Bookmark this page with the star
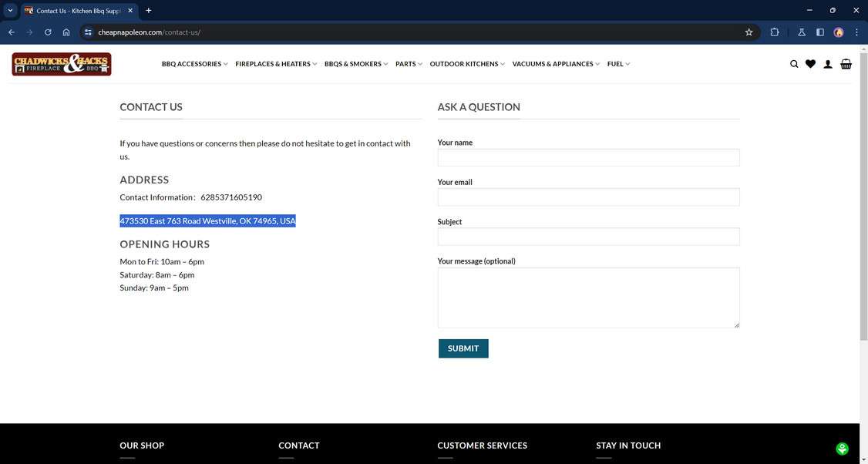The height and width of the screenshot is (464, 868). coord(749,32)
